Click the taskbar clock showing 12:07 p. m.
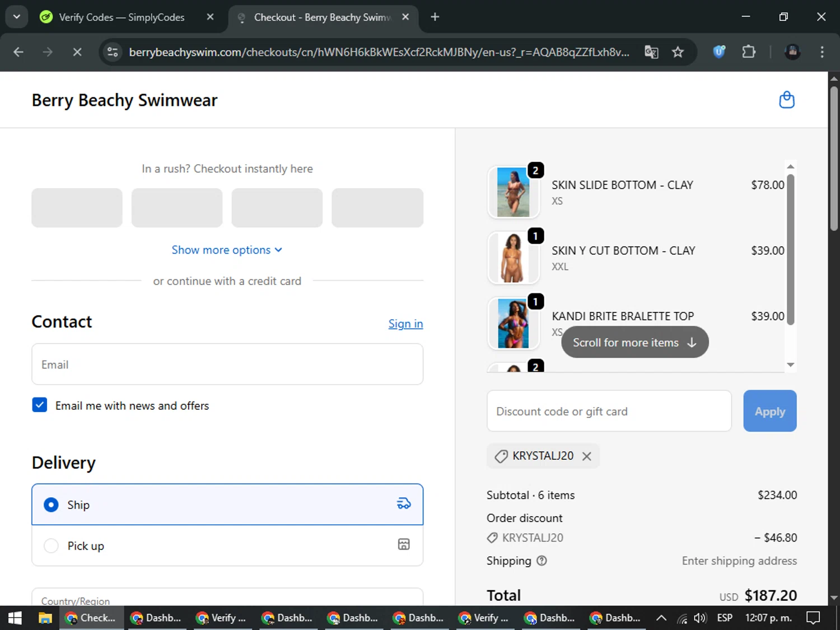The width and height of the screenshot is (840, 630). click(768, 618)
